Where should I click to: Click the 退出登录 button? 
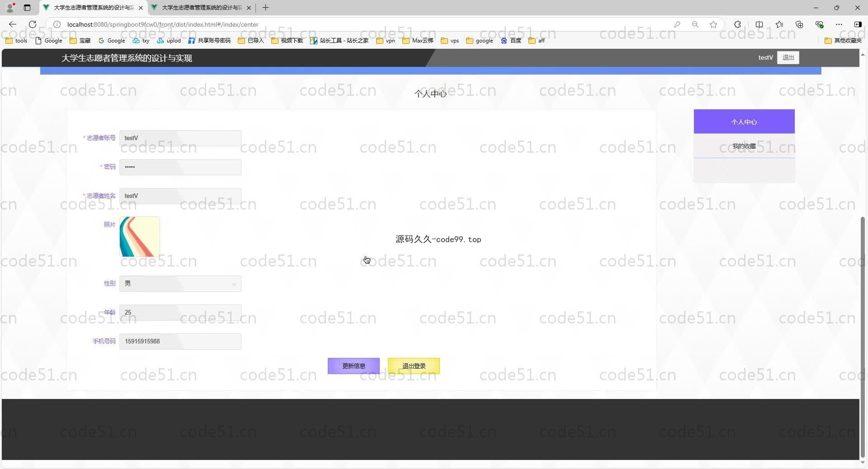pyautogui.click(x=414, y=366)
